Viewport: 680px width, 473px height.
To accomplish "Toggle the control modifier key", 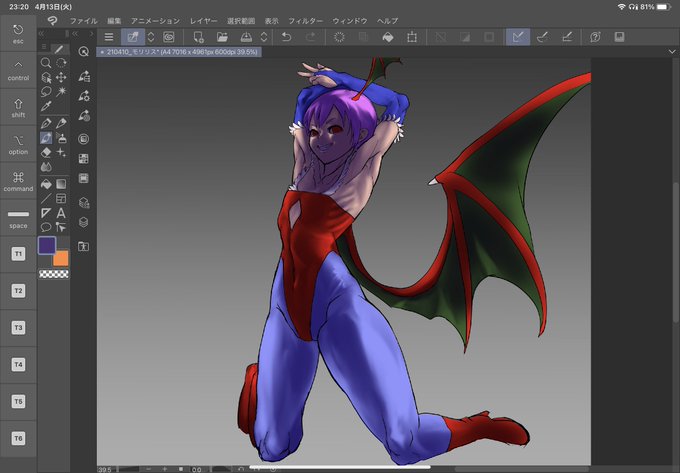I will [18, 70].
